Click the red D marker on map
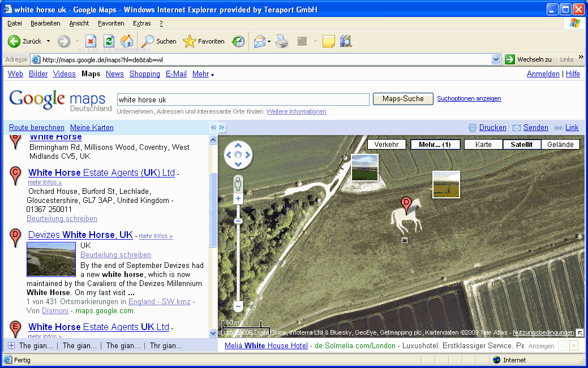 (406, 205)
